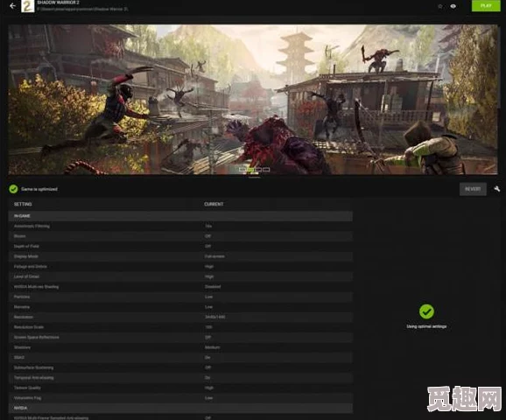Image resolution: width=506 pixels, height=420 pixels.
Task: Launch the game with PLAY button
Action: [x=486, y=5]
